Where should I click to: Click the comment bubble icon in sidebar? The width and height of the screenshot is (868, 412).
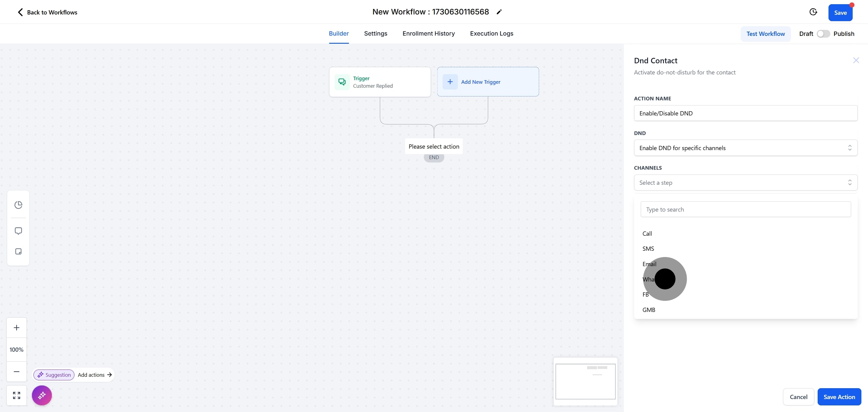[18, 231]
